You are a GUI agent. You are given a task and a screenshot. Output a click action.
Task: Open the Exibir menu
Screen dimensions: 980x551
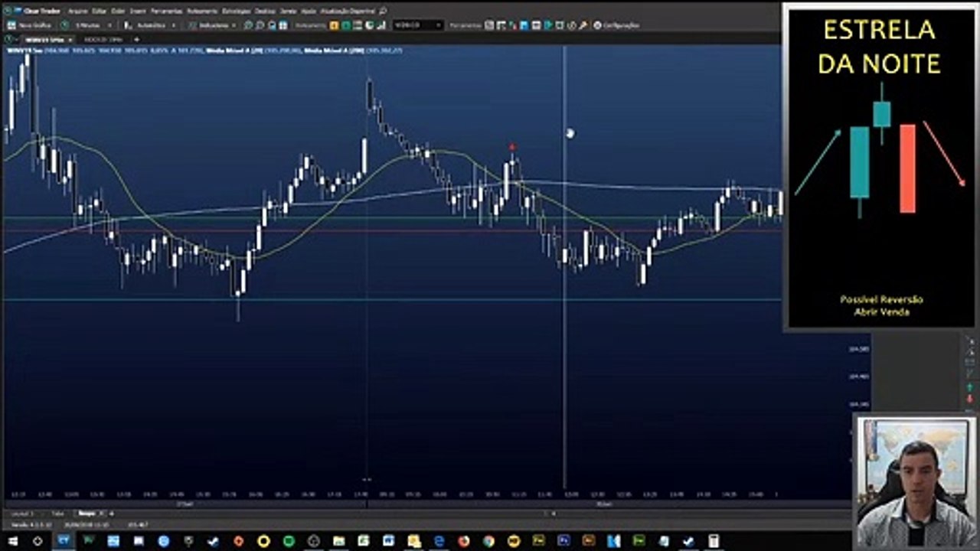click(x=118, y=11)
